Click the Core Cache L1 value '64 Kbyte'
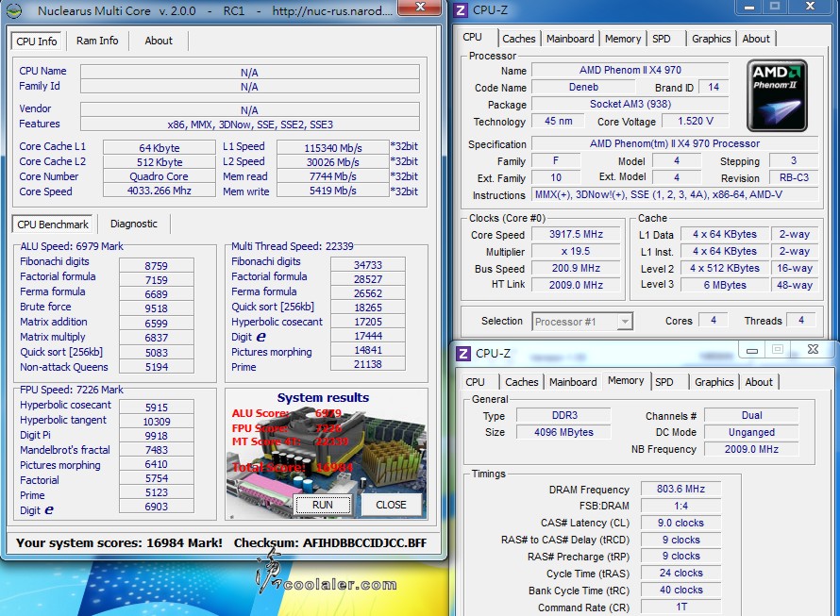This screenshot has height=616, width=840. pos(160,148)
